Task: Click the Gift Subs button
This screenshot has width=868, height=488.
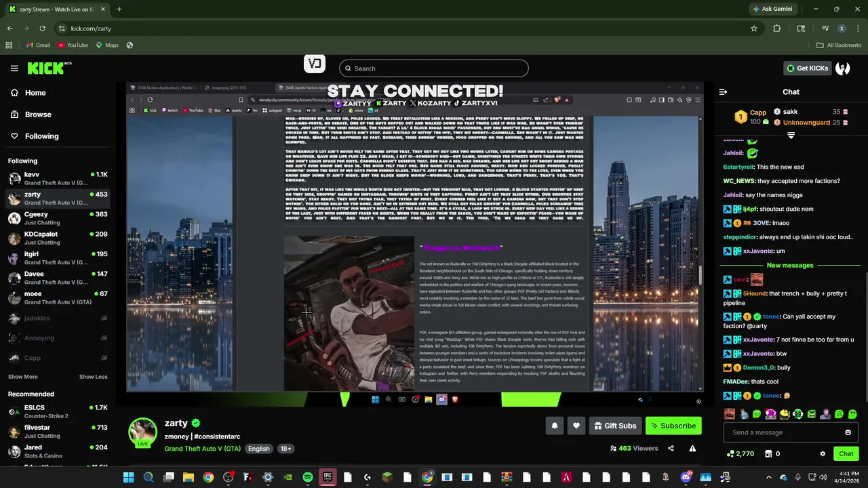Action: click(x=615, y=426)
